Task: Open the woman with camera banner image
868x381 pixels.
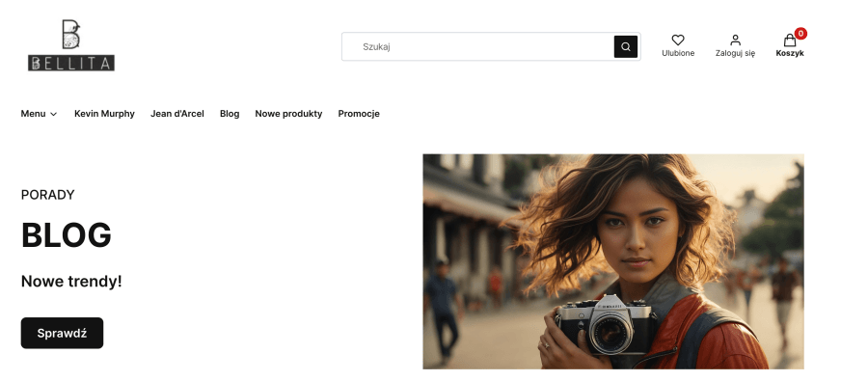Action: (x=613, y=261)
